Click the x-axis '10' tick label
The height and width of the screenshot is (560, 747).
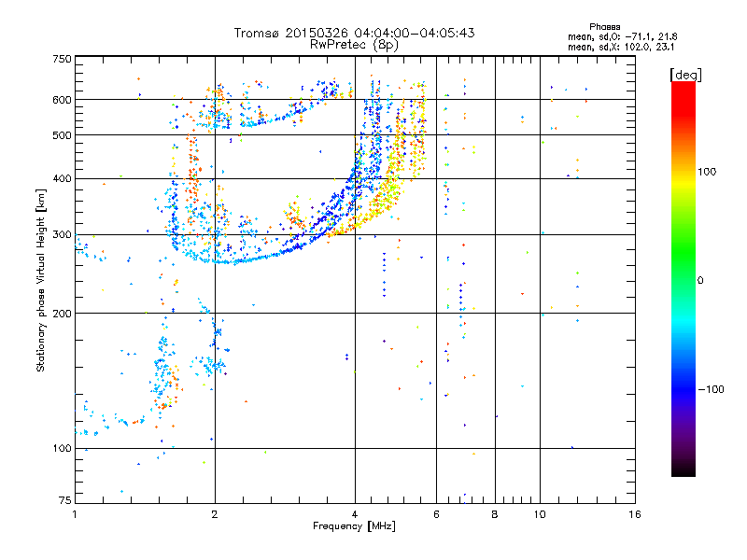(540, 514)
